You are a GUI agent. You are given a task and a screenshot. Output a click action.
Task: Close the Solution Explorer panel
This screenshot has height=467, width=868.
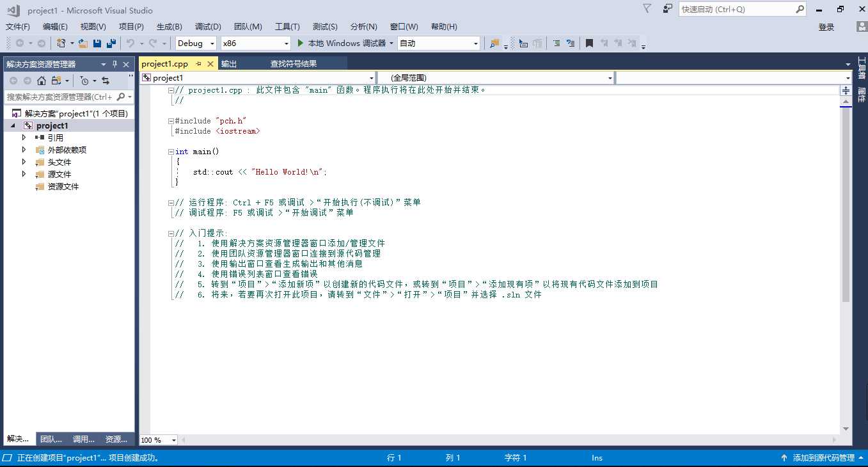127,64
